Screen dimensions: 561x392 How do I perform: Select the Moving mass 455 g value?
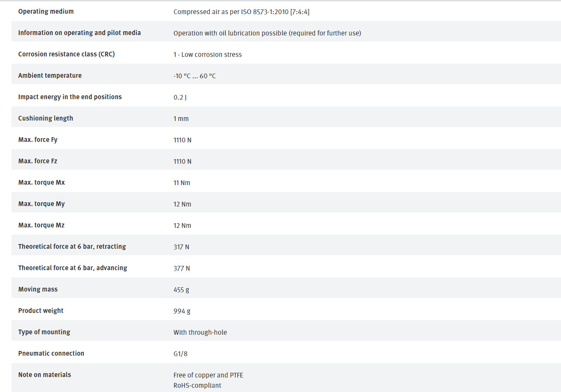(x=181, y=290)
